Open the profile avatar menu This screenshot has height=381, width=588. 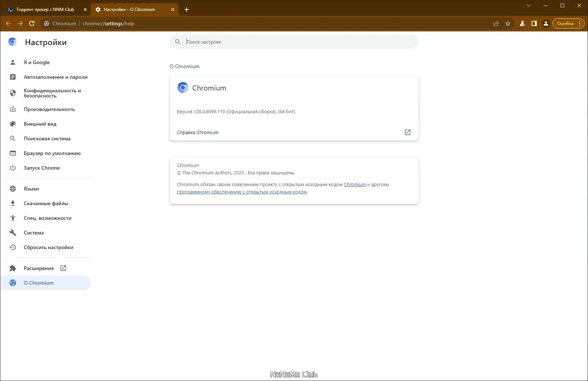pyautogui.click(x=546, y=23)
